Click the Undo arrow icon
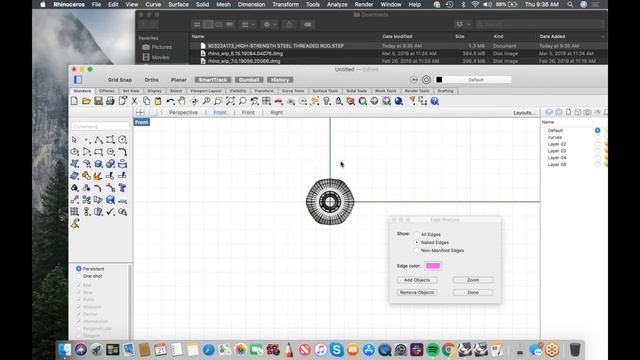The width and height of the screenshot is (640, 360). coord(170,101)
